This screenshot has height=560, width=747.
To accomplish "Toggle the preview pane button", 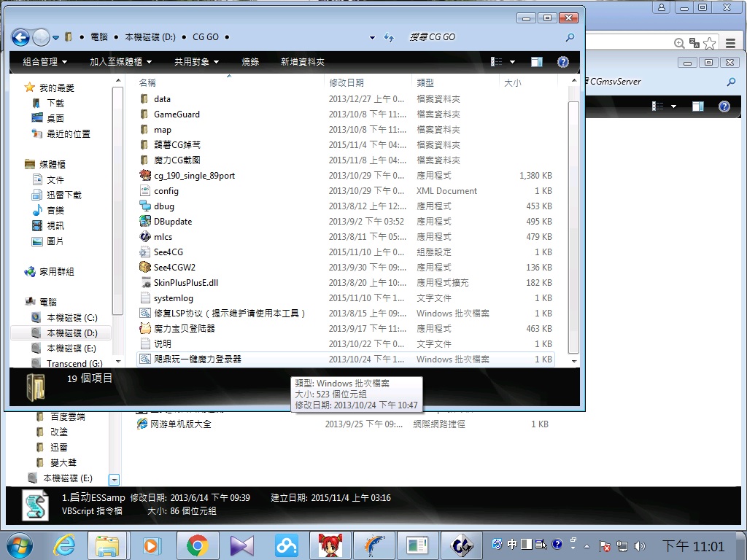I will [537, 62].
